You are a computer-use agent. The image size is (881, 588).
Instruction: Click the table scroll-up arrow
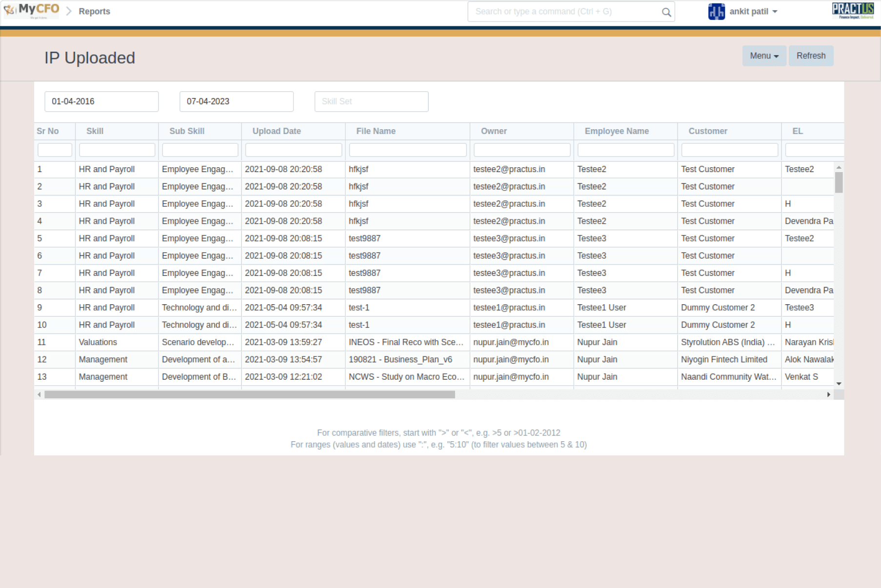point(839,168)
